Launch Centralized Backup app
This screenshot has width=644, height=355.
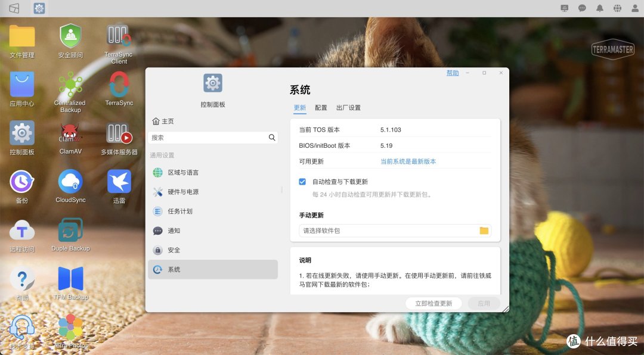pos(70,84)
